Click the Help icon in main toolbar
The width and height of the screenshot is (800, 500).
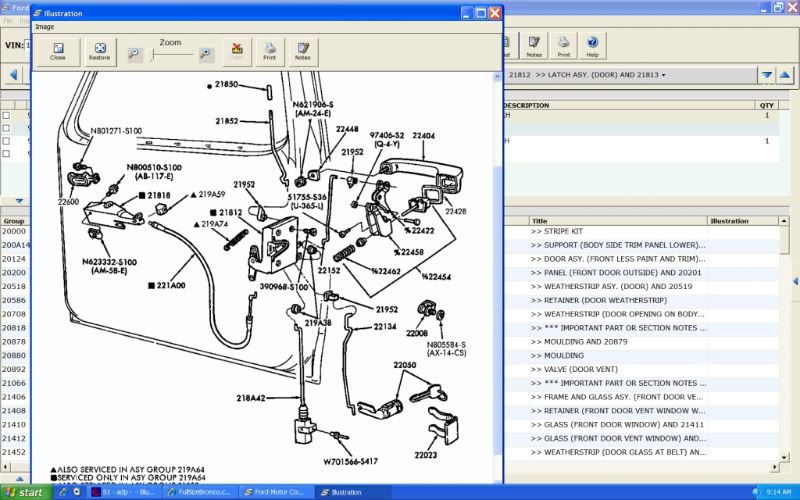point(592,45)
